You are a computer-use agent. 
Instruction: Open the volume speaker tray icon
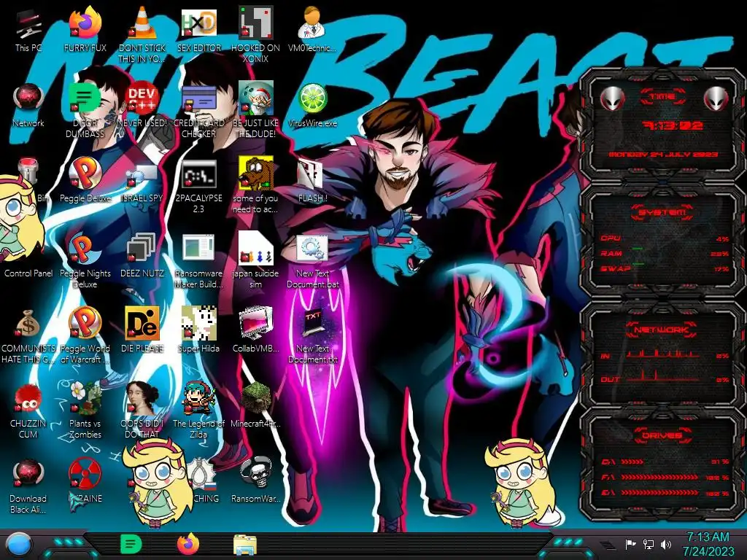coord(666,544)
